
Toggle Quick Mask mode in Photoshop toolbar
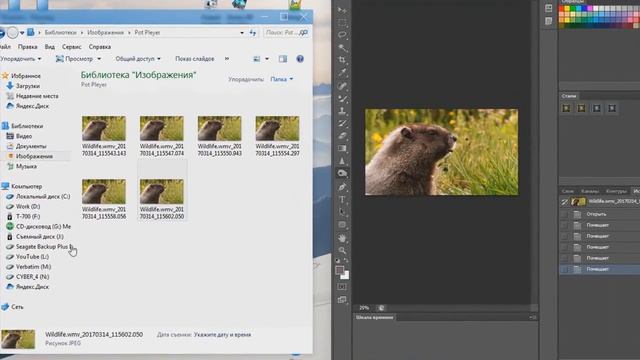[342, 287]
